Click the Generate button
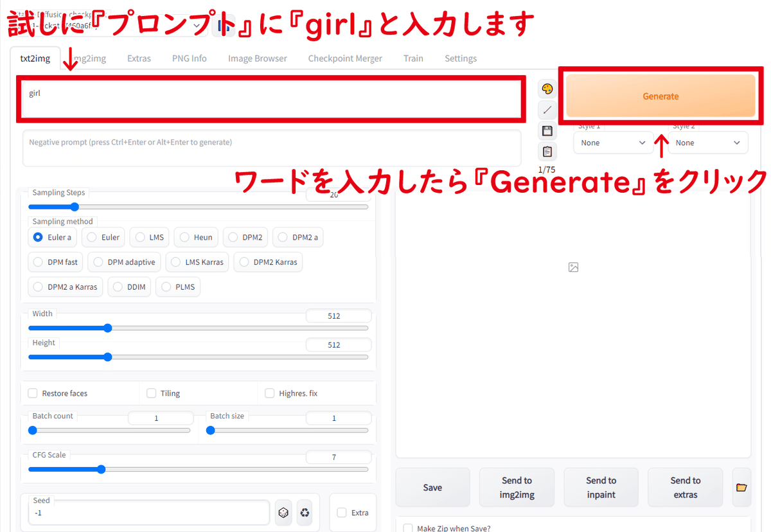The width and height of the screenshot is (771, 532). pos(660,96)
